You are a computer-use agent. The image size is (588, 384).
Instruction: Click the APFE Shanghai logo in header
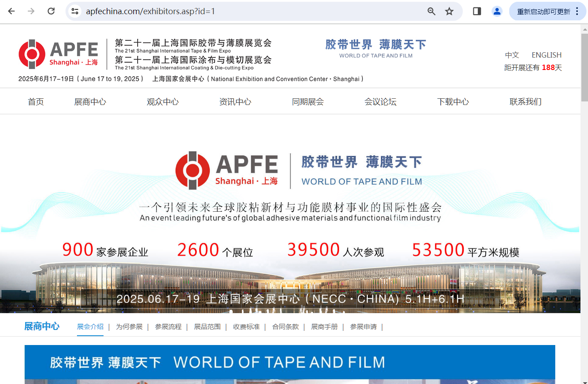[x=58, y=54]
